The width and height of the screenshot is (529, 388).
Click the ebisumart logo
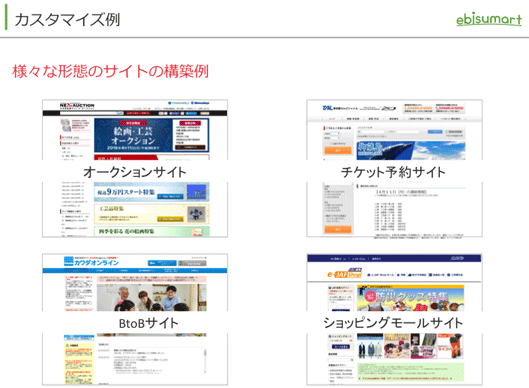tap(489, 20)
